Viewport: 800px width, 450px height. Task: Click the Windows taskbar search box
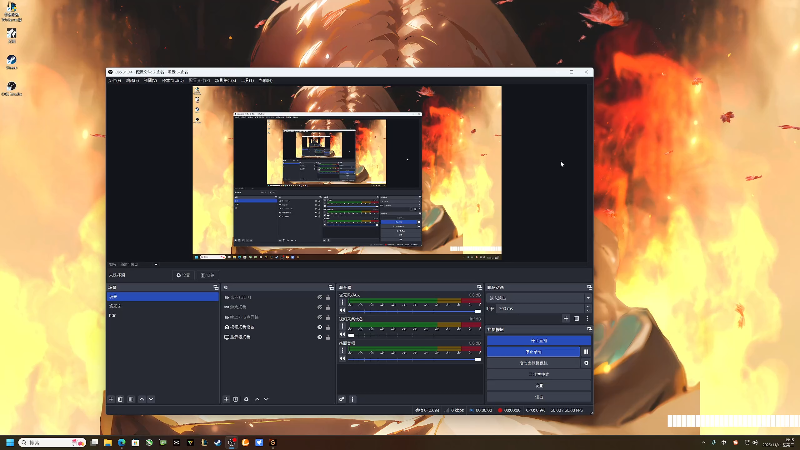pyautogui.click(x=52, y=442)
